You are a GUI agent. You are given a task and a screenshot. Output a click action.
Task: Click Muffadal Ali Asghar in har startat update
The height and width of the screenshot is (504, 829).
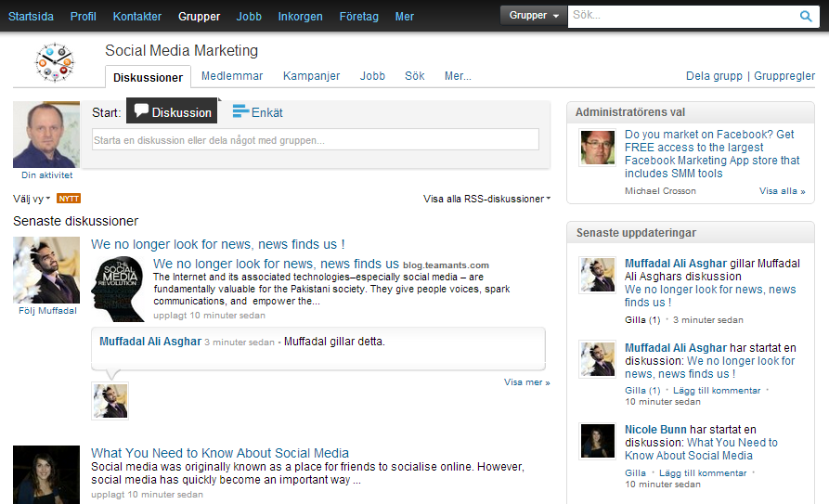click(676, 348)
